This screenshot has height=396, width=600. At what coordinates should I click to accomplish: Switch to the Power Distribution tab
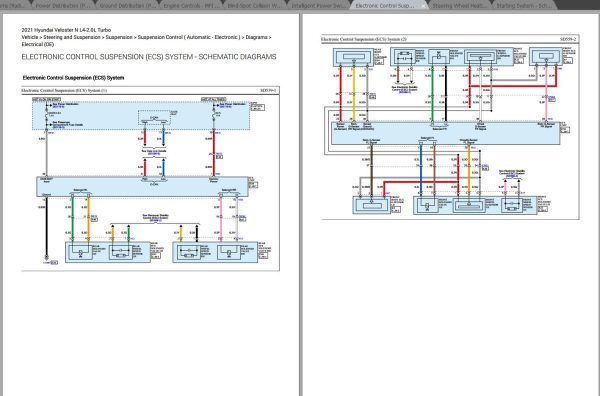click(62, 5)
